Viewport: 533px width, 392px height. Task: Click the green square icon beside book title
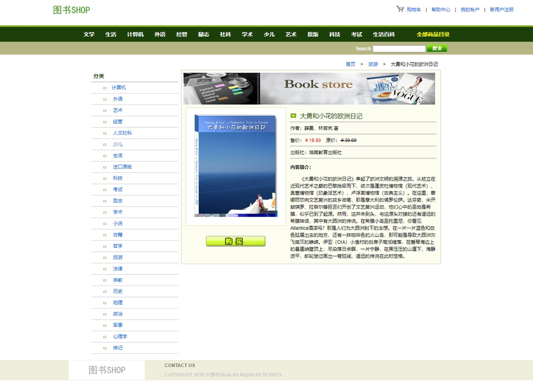(x=293, y=116)
